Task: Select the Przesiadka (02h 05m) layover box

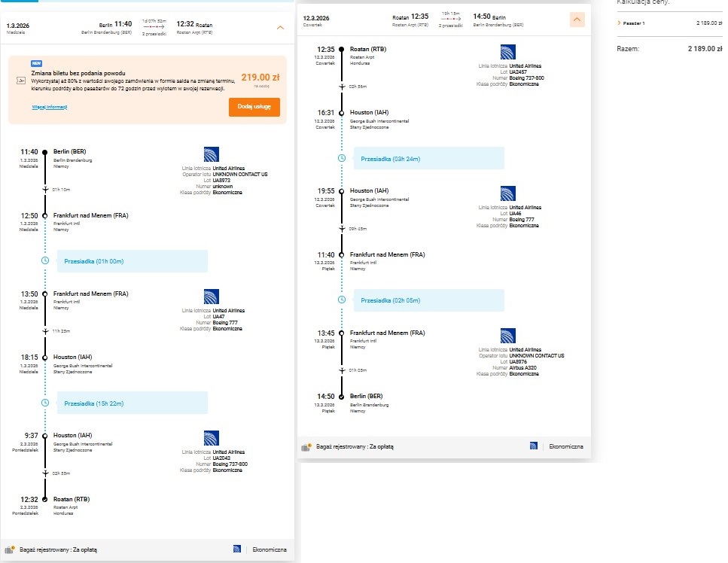Action: 429,300
